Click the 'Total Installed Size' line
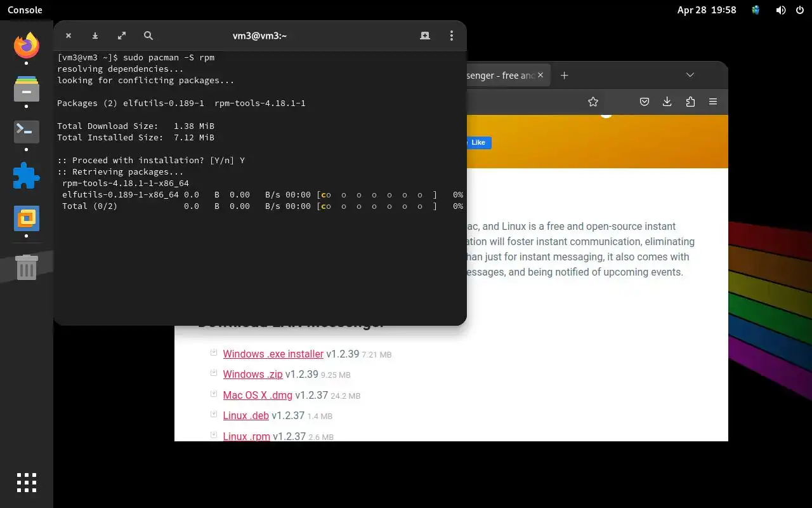The height and width of the screenshot is (508, 812). (x=136, y=137)
